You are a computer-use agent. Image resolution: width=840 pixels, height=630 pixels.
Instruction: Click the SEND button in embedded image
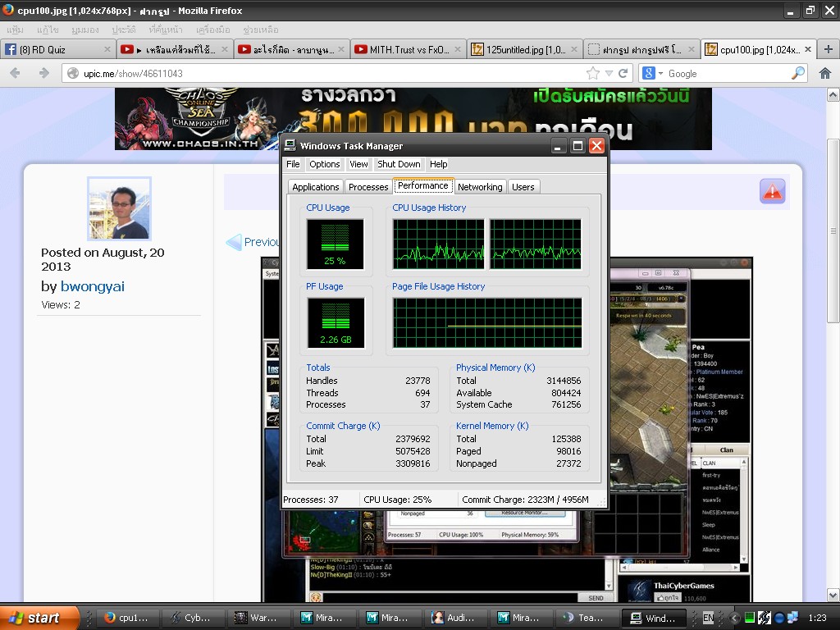(596, 598)
